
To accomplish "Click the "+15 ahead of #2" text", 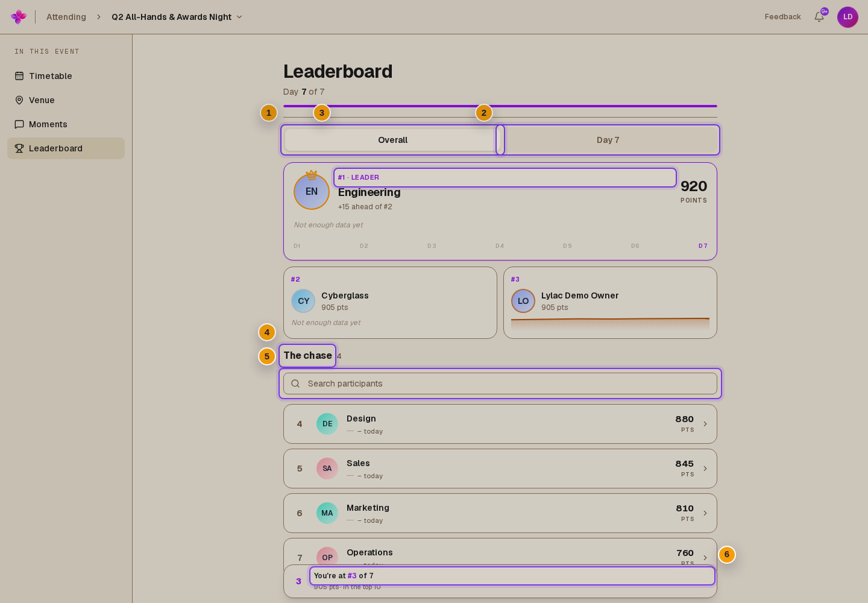I will click(365, 207).
